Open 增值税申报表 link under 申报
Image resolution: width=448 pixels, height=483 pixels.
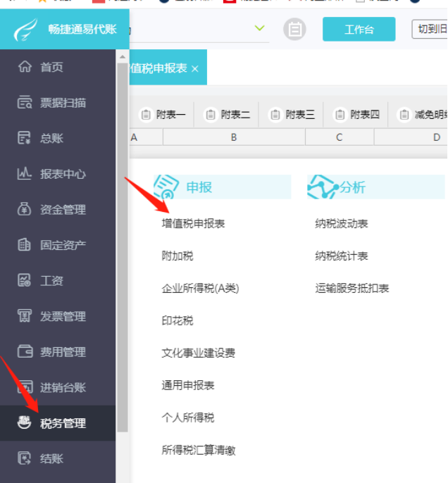click(193, 224)
